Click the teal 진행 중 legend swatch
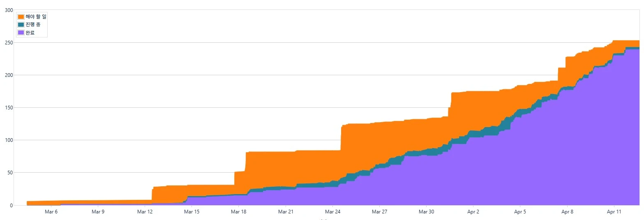 [21, 25]
